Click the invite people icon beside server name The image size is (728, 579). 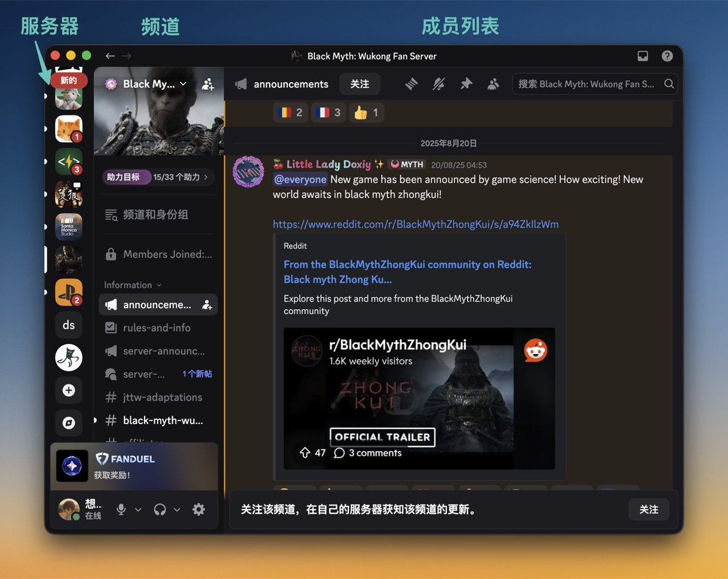pos(208,84)
